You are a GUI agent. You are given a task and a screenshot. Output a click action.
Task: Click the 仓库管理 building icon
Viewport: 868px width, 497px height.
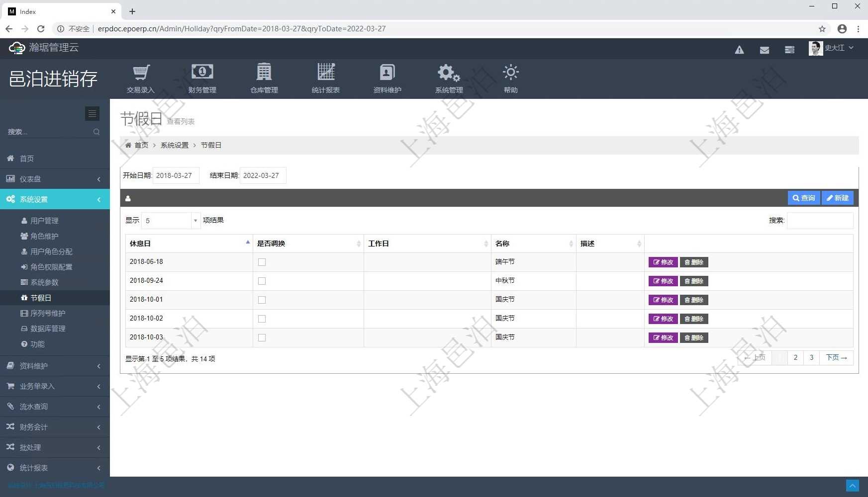coord(264,73)
